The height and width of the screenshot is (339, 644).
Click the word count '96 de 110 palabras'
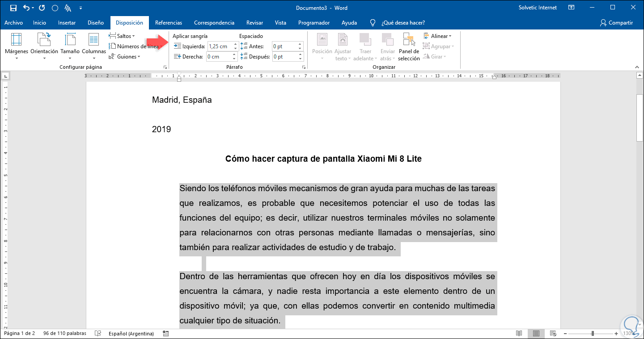pyautogui.click(x=65, y=334)
